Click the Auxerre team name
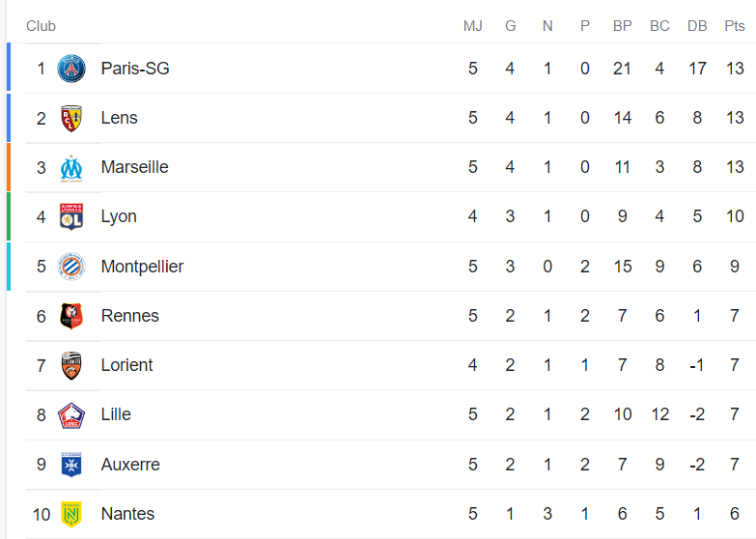Image resolution: width=756 pixels, height=539 pixels. coord(130,465)
